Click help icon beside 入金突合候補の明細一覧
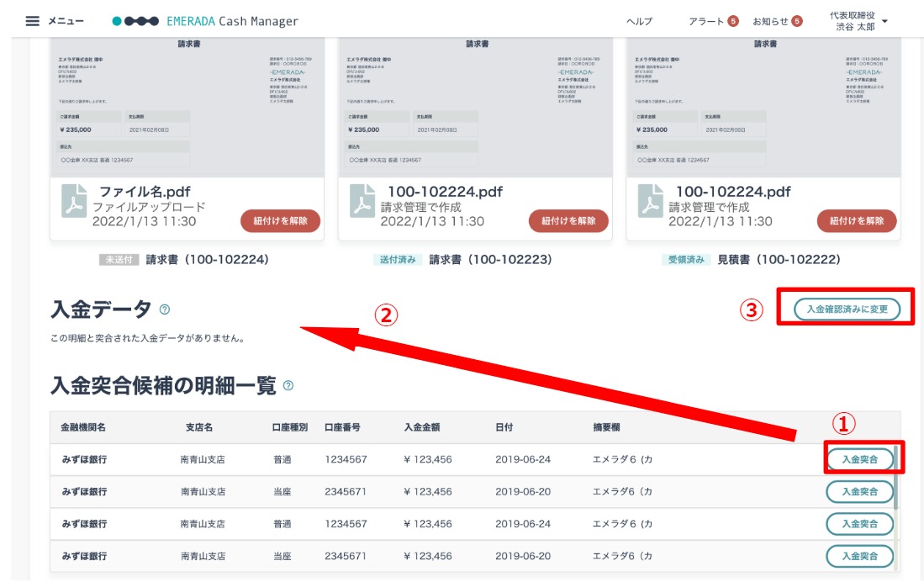924x582 pixels. 288,386
